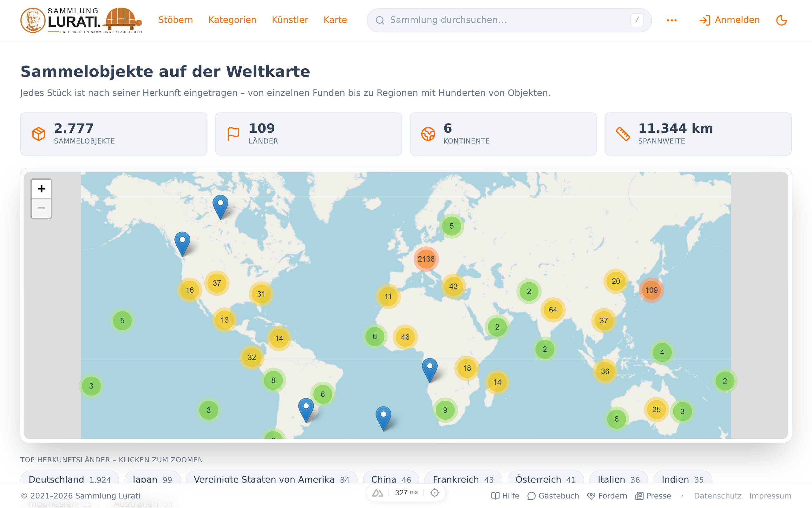Open the Kategorien menu item
Image resolution: width=812 pixels, height=508 pixels.
pos(232,20)
